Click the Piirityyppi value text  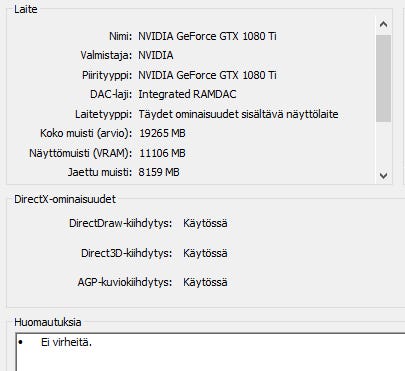(x=207, y=75)
